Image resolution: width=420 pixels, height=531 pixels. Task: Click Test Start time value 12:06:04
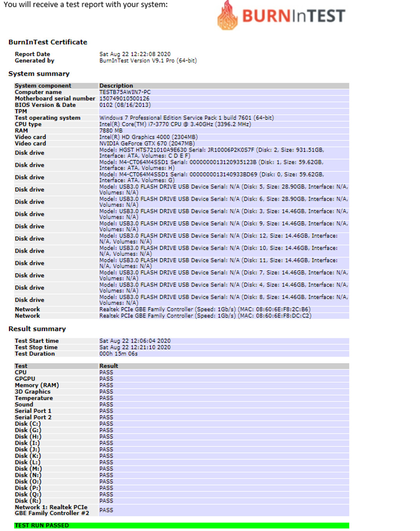tap(135, 341)
